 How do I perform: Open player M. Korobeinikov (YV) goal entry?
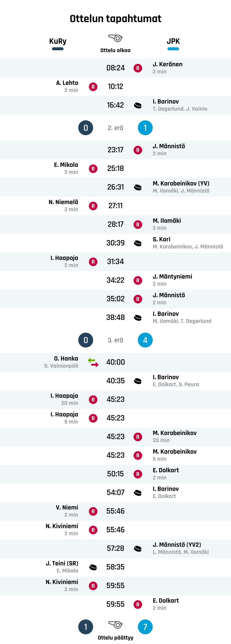click(115, 187)
